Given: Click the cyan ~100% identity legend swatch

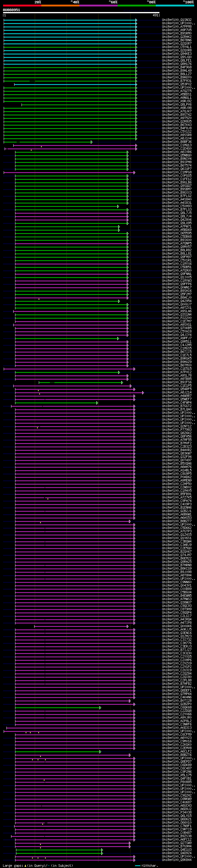Looking at the screenshot, I should [x=175, y=6].
